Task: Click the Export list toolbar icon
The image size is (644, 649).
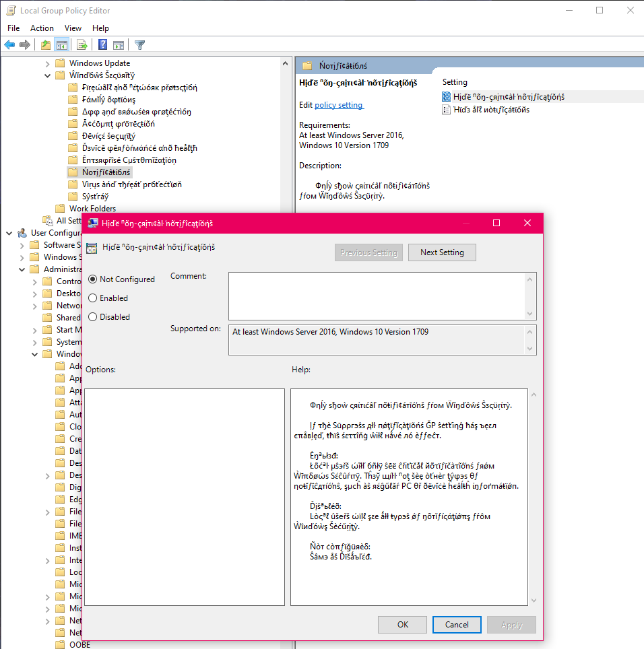Action: click(x=82, y=44)
